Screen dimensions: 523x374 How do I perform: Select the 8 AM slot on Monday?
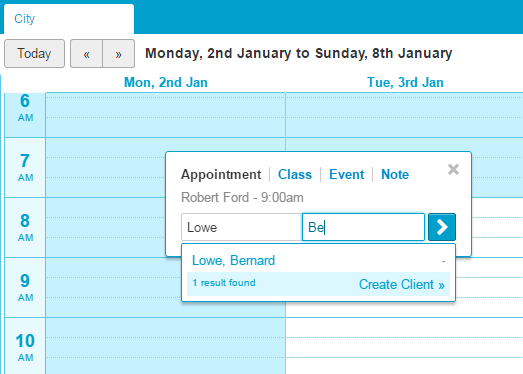click(x=105, y=227)
